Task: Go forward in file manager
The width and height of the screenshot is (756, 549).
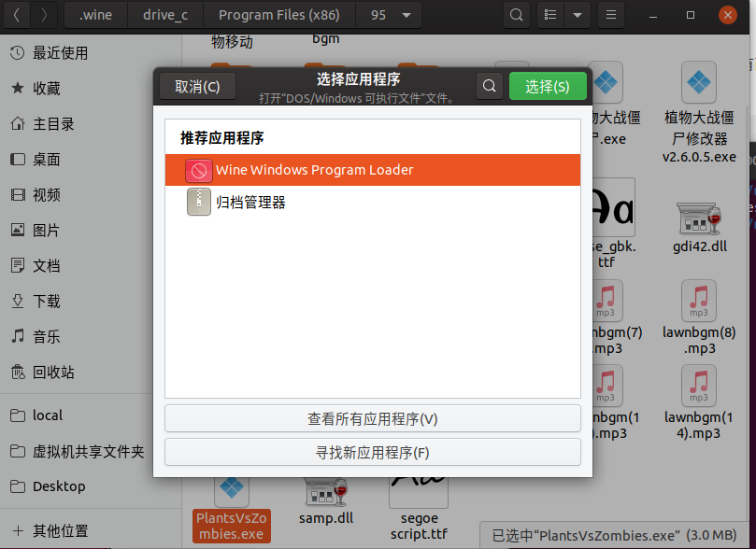Action: 44,15
